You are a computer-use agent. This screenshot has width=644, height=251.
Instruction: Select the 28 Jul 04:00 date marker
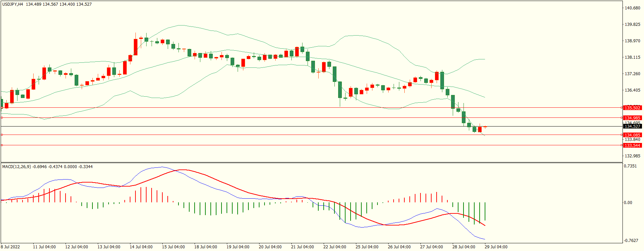click(464, 247)
